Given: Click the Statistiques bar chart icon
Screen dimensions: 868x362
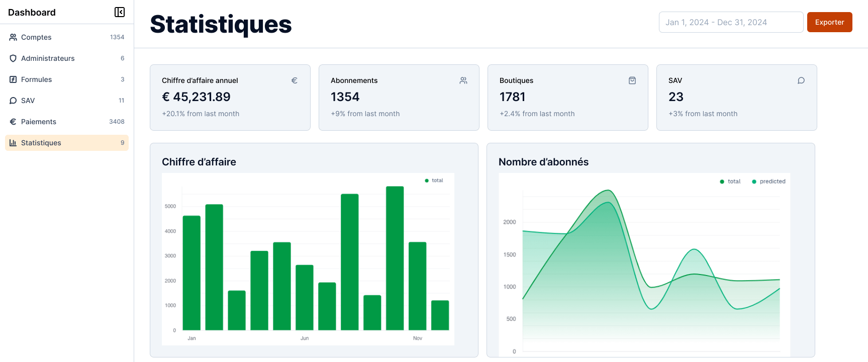Looking at the screenshot, I should click(x=13, y=143).
